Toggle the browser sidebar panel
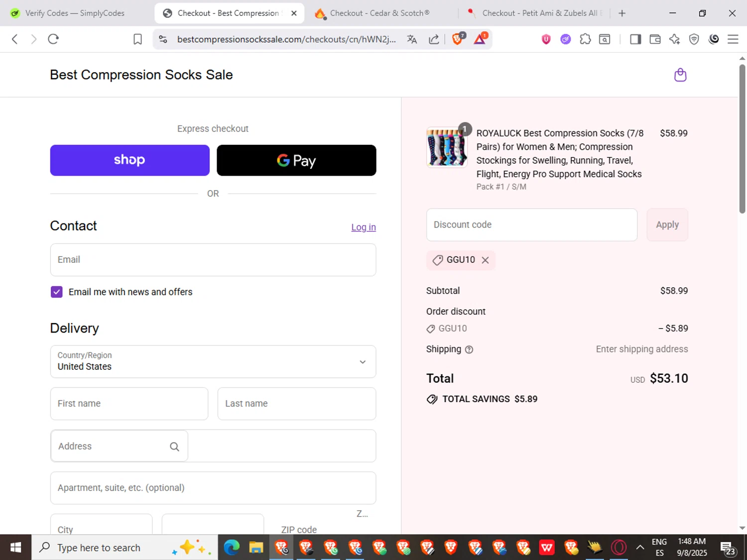Image resolution: width=747 pixels, height=560 pixels. 635,39
